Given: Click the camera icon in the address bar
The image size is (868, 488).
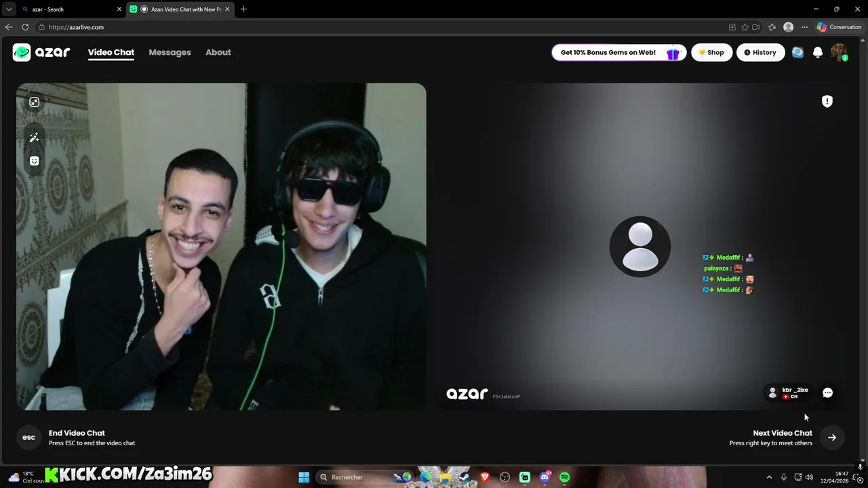Looking at the screenshot, I should click(756, 27).
